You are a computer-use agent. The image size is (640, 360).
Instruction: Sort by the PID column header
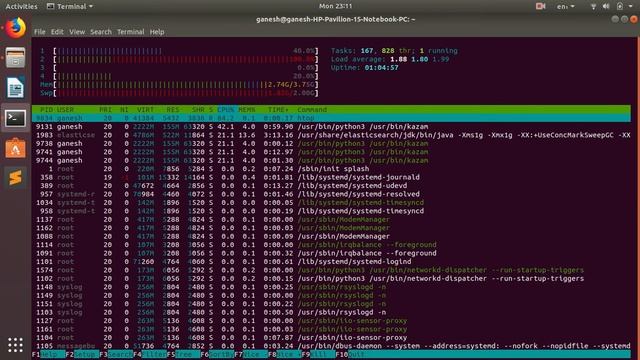tap(47, 110)
